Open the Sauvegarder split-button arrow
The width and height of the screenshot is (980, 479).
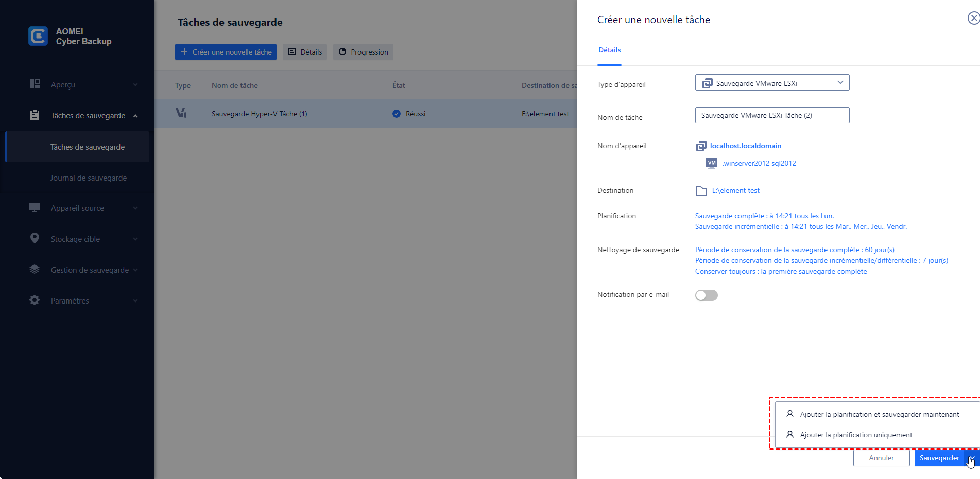point(972,458)
